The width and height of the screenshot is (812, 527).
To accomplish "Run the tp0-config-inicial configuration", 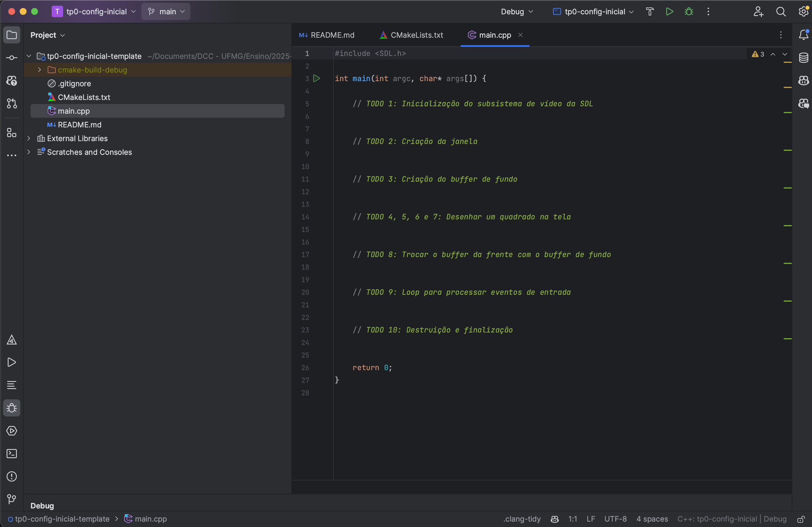I will tap(670, 12).
